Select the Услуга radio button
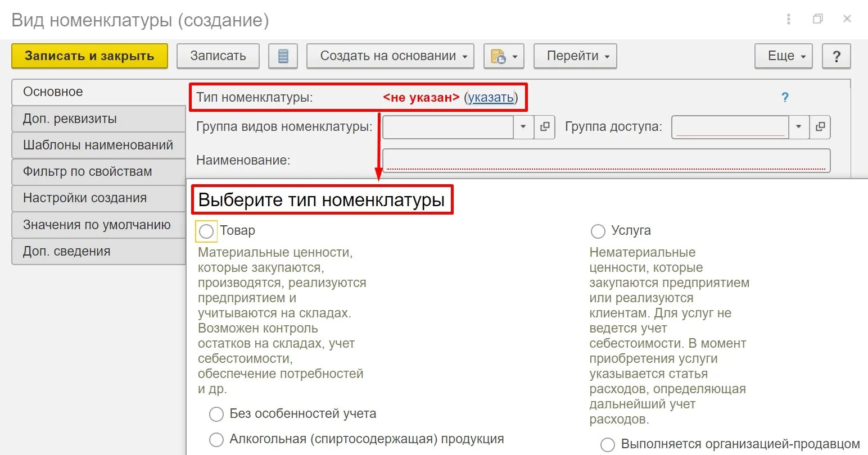868x455 pixels. click(598, 231)
